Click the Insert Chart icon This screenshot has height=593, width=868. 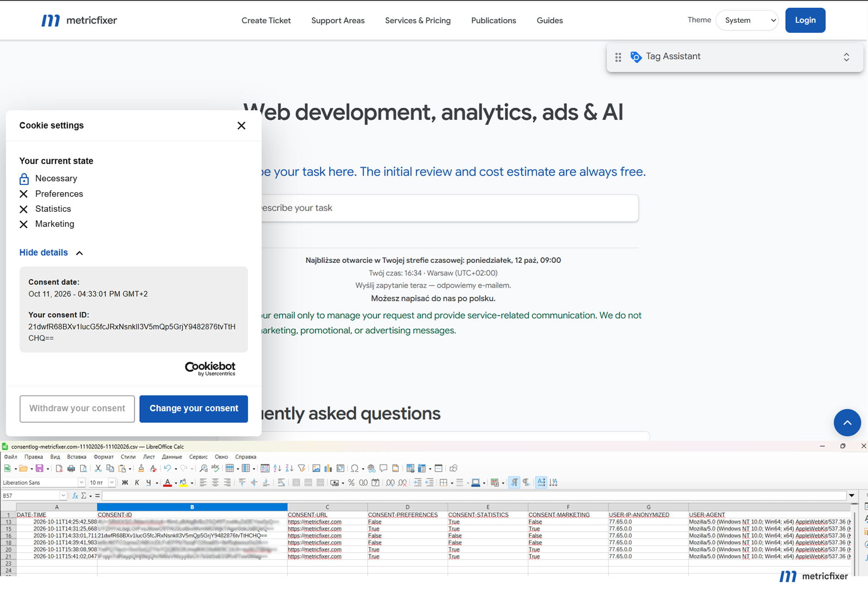[328, 468]
